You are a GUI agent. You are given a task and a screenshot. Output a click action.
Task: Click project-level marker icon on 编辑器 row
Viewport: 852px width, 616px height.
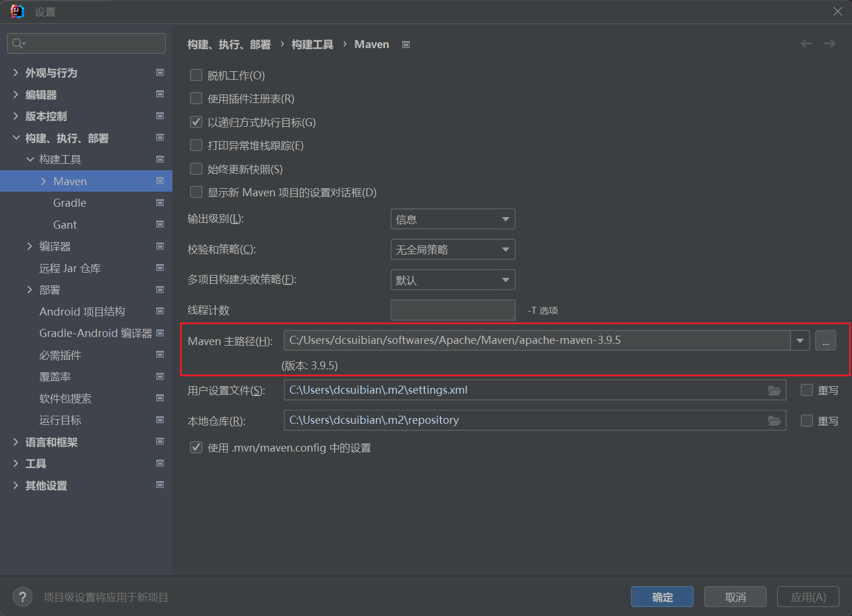[160, 94]
